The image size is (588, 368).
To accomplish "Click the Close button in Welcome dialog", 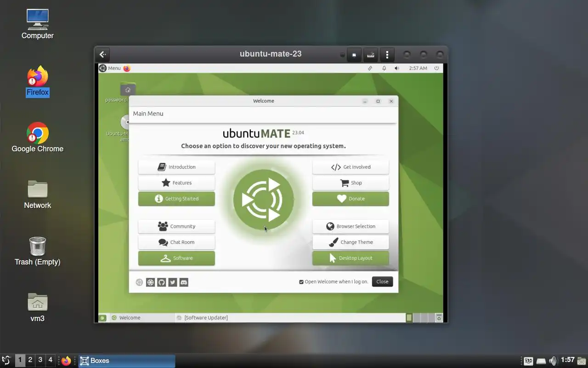I will click(x=382, y=282).
